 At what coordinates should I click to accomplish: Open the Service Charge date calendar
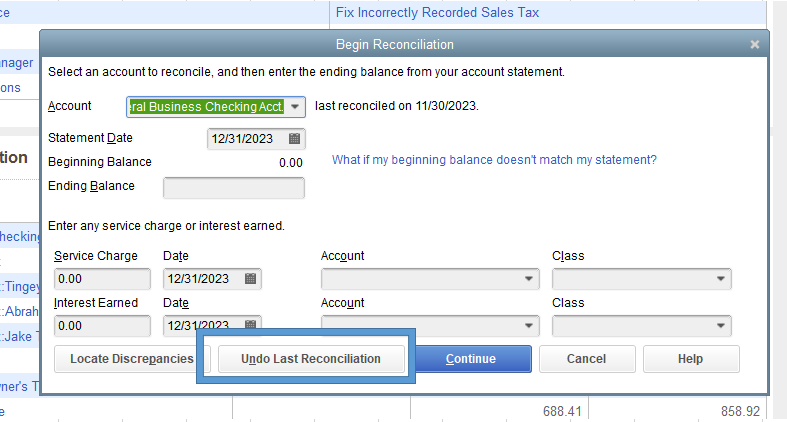250,279
